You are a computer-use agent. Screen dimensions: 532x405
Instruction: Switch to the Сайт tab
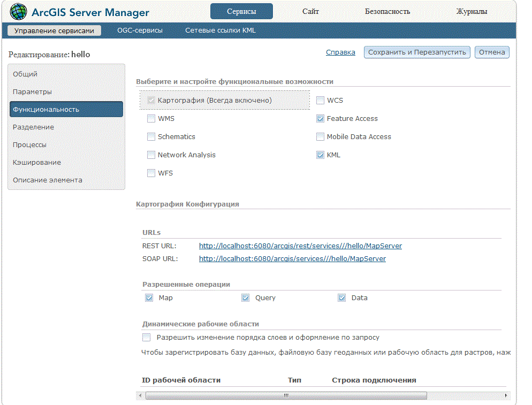point(310,12)
